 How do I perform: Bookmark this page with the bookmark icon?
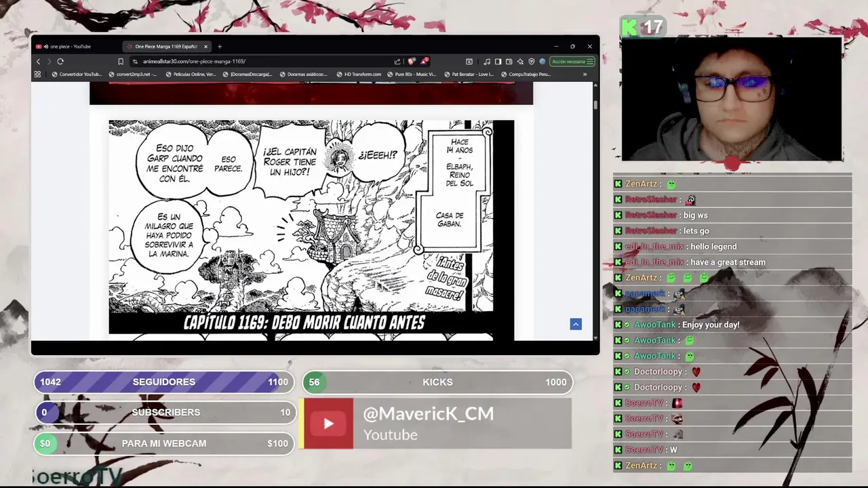[x=121, y=62]
